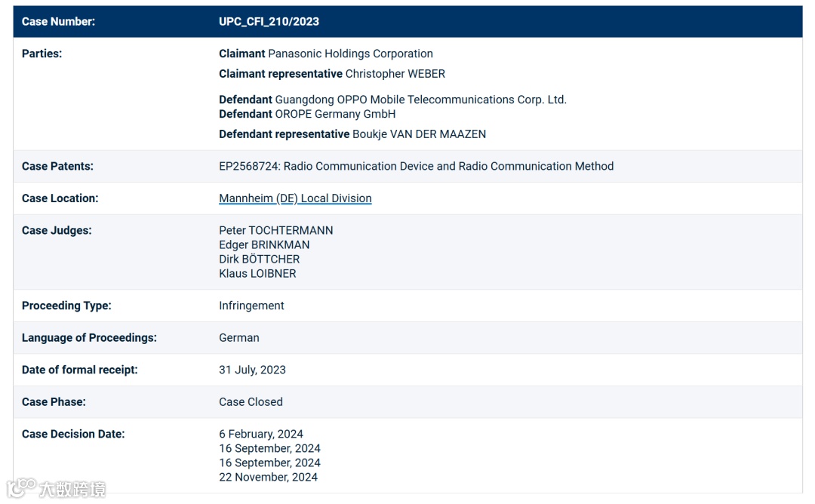Click decision date 6 February, 2024
Viewport: 815px width, 504px height.
tap(261, 434)
